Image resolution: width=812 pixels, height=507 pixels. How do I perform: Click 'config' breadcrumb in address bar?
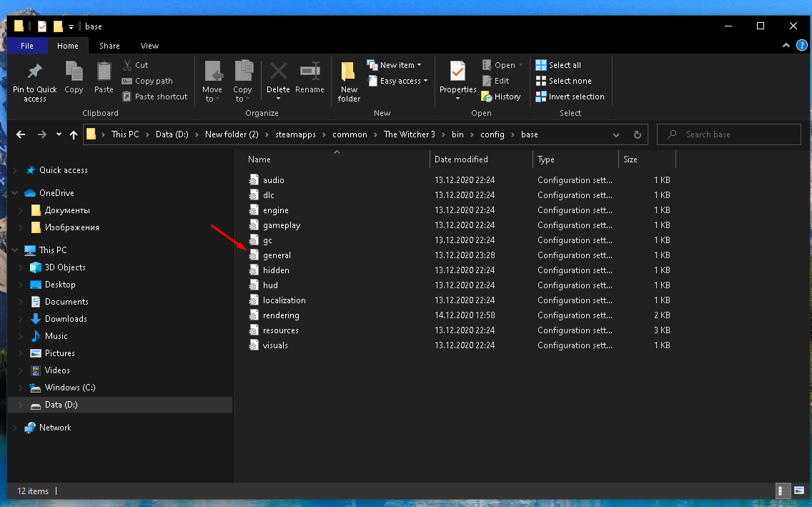pyautogui.click(x=492, y=134)
